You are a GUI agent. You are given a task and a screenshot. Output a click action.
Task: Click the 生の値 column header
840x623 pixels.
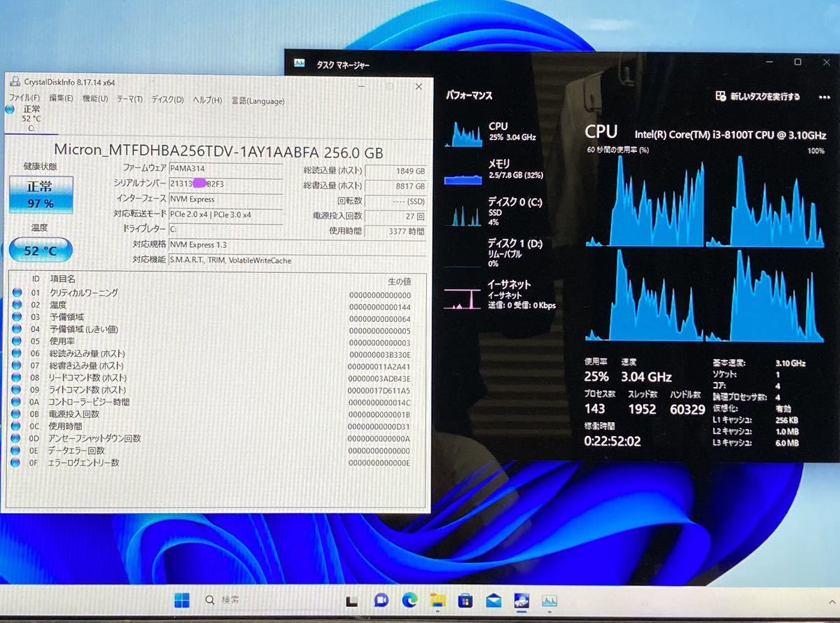coord(399,281)
